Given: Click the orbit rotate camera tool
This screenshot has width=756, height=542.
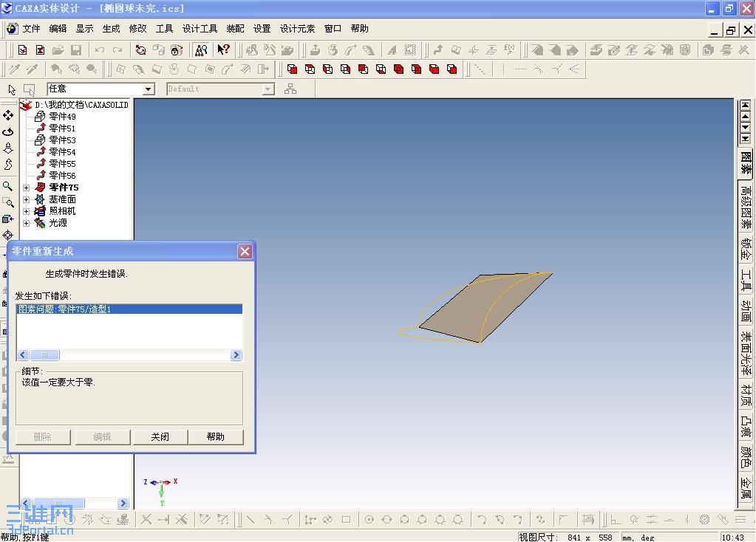Looking at the screenshot, I should click(x=8, y=131).
